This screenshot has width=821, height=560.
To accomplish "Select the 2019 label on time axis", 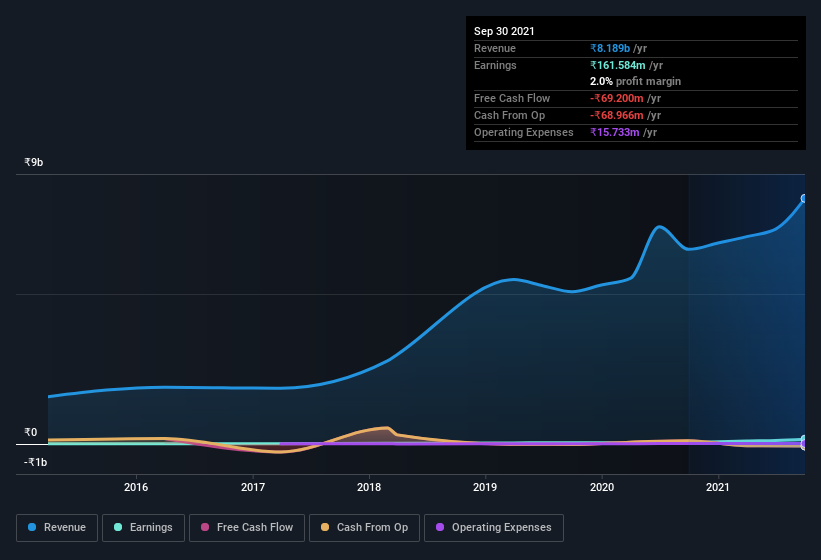I will (485, 487).
